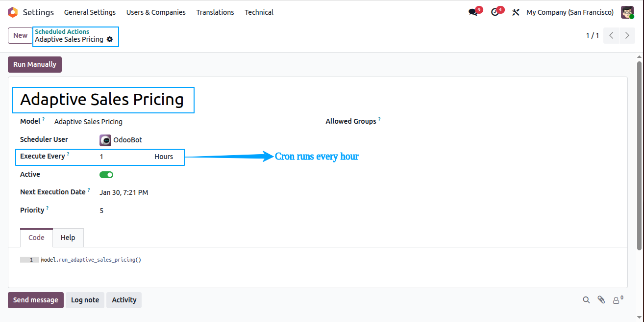
Task: Click the Run Manually button
Action: click(x=35, y=64)
